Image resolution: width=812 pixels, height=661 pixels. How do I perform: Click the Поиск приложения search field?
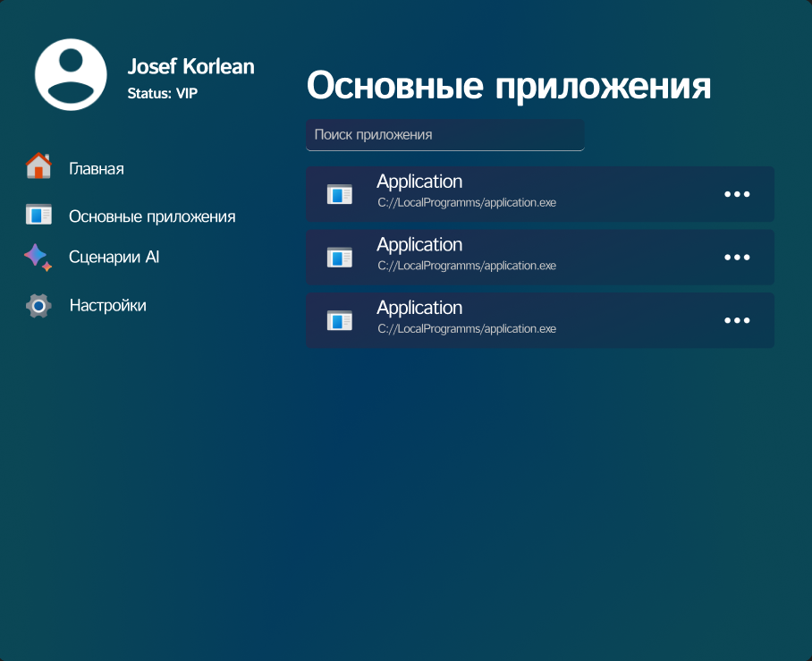444,135
